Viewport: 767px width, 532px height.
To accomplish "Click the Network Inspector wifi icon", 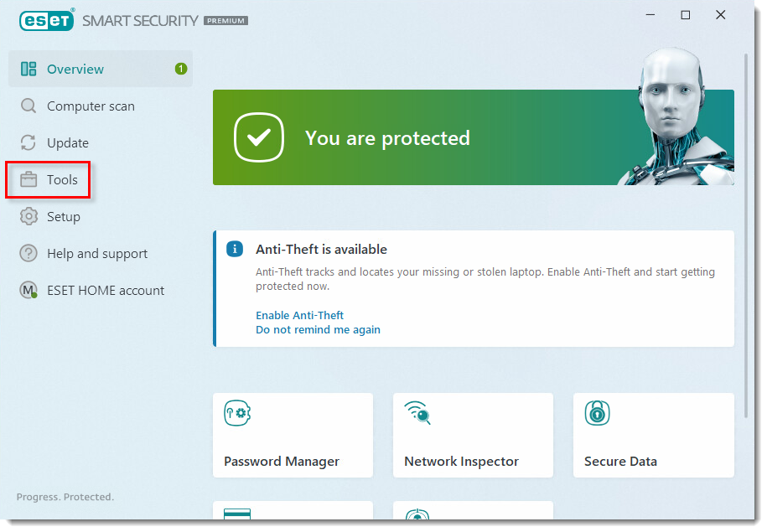I will click(x=417, y=413).
